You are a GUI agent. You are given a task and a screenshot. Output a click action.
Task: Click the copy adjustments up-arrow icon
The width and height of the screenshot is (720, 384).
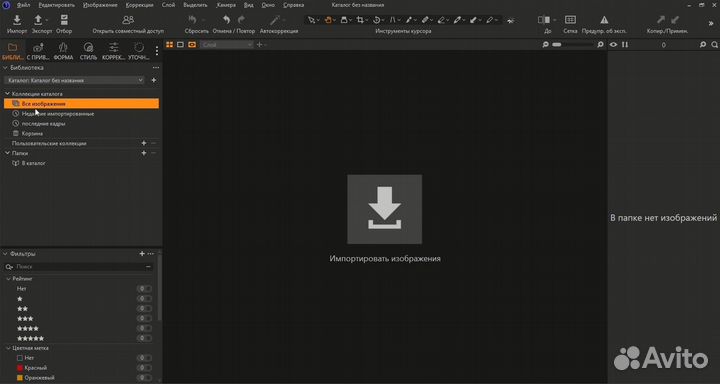tap(661, 20)
